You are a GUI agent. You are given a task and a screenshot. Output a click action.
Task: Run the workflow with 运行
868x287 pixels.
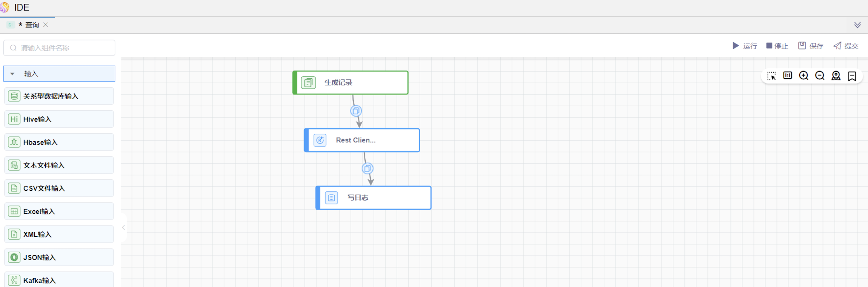click(745, 46)
